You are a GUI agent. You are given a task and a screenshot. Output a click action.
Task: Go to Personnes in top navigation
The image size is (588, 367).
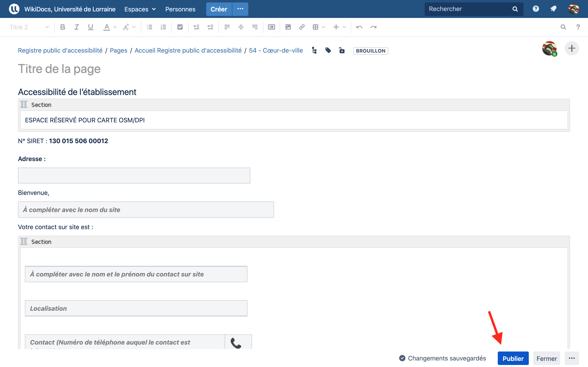(x=180, y=9)
